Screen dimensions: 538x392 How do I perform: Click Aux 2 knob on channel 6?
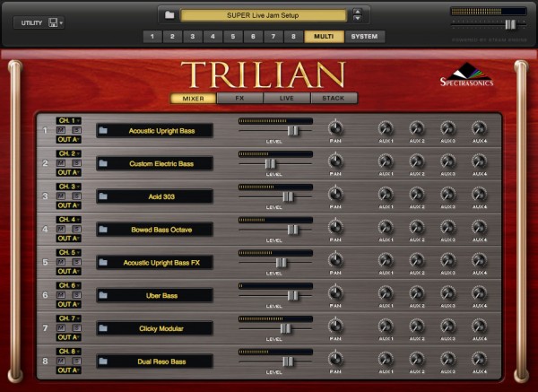coord(417,293)
